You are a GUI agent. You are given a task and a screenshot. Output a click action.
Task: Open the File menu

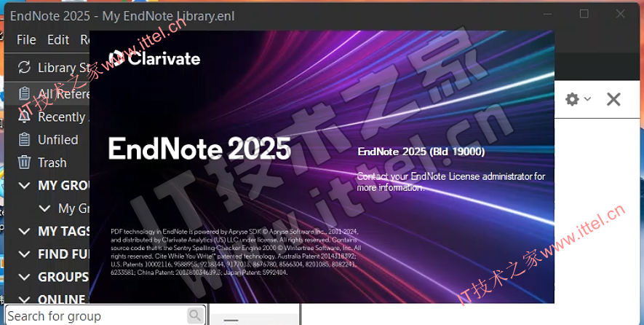coord(26,39)
